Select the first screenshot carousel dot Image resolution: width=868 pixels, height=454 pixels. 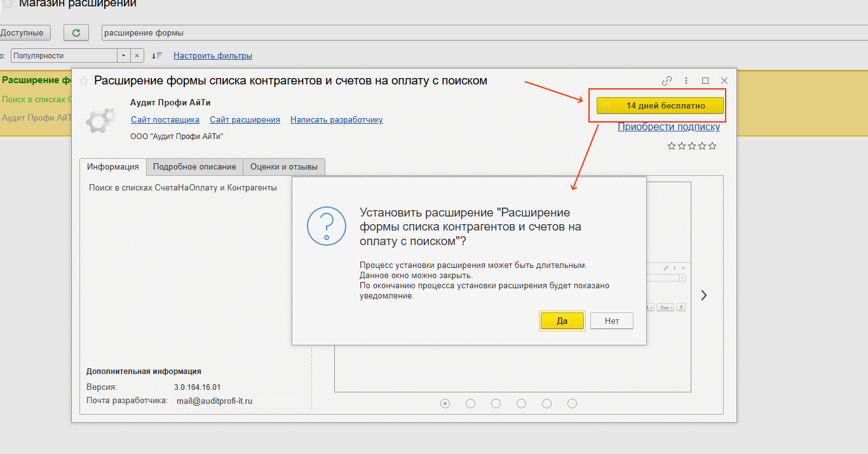click(445, 403)
